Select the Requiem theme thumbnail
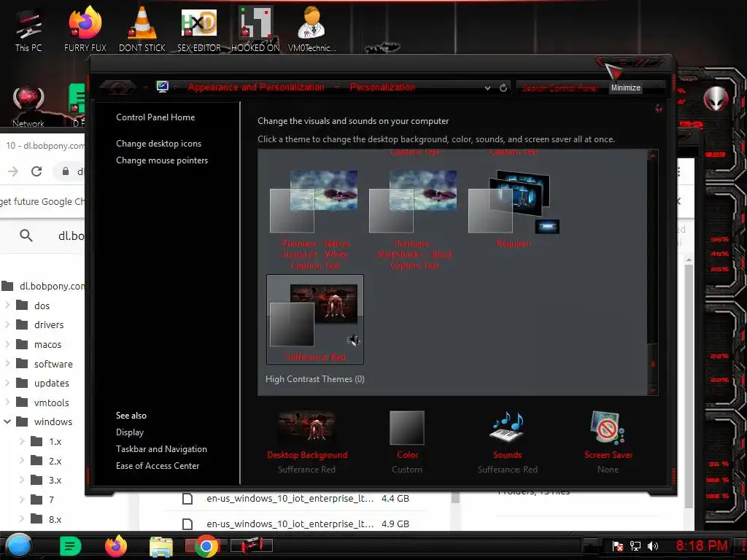This screenshot has width=747, height=560. tap(513, 209)
